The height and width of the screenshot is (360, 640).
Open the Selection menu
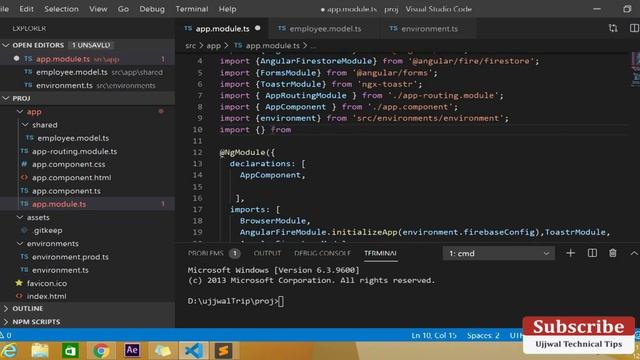coord(61,9)
